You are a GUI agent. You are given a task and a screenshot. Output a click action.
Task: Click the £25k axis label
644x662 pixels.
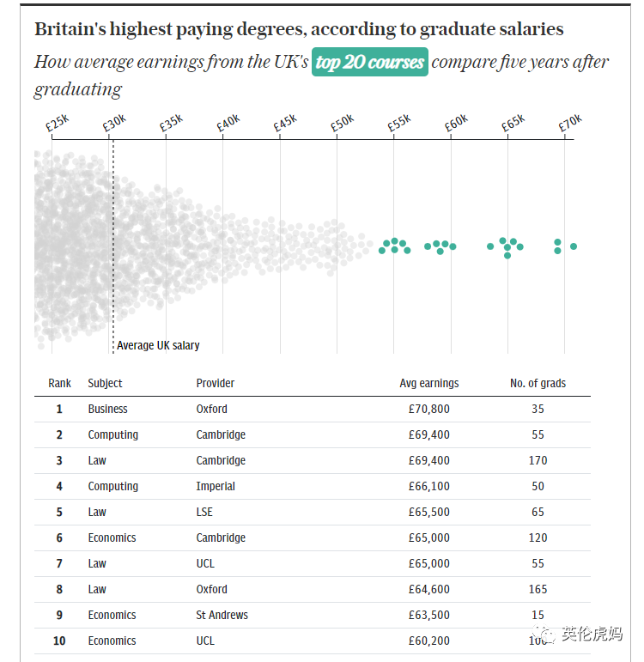58,125
